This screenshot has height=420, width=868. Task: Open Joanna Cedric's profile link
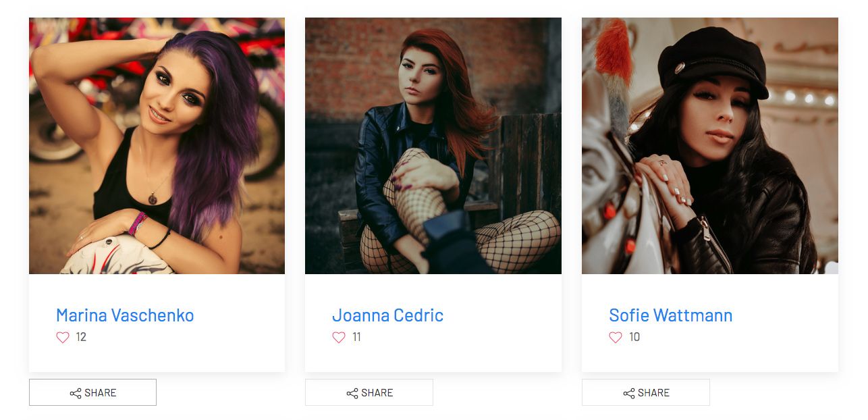[x=388, y=315]
